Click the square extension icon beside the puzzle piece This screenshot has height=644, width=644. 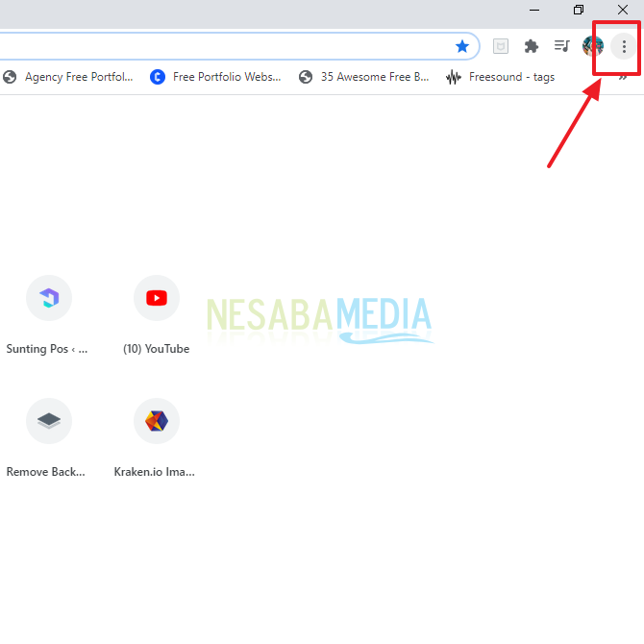500,46
